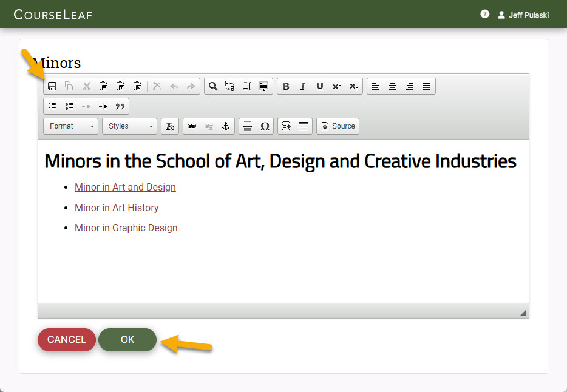
Task: Open the help question mark icon
Action: click(484, 14)
